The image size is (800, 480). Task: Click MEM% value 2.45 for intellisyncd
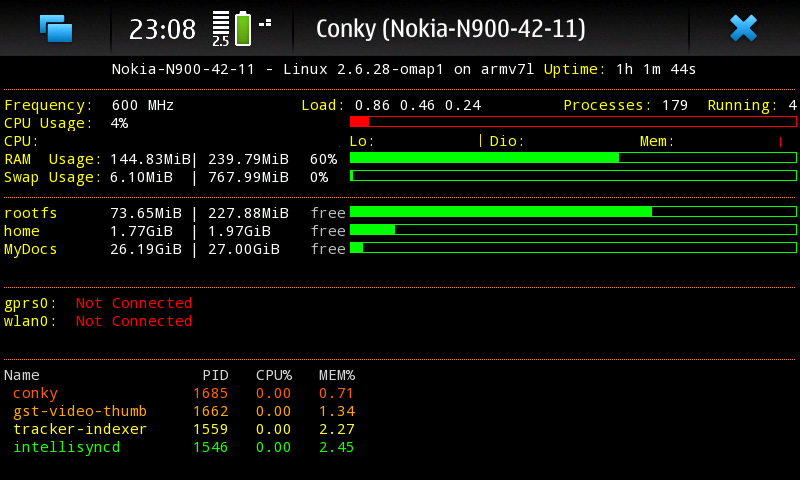click(x=336, y=447)
